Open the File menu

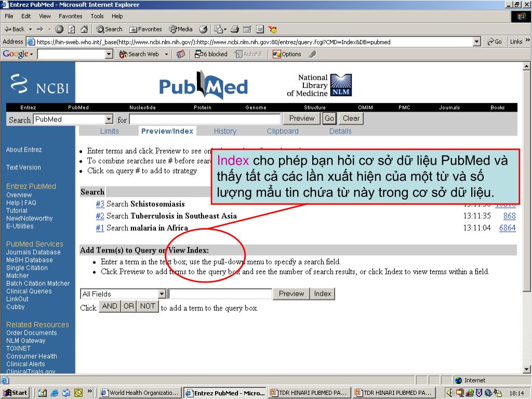coord(9,16)
